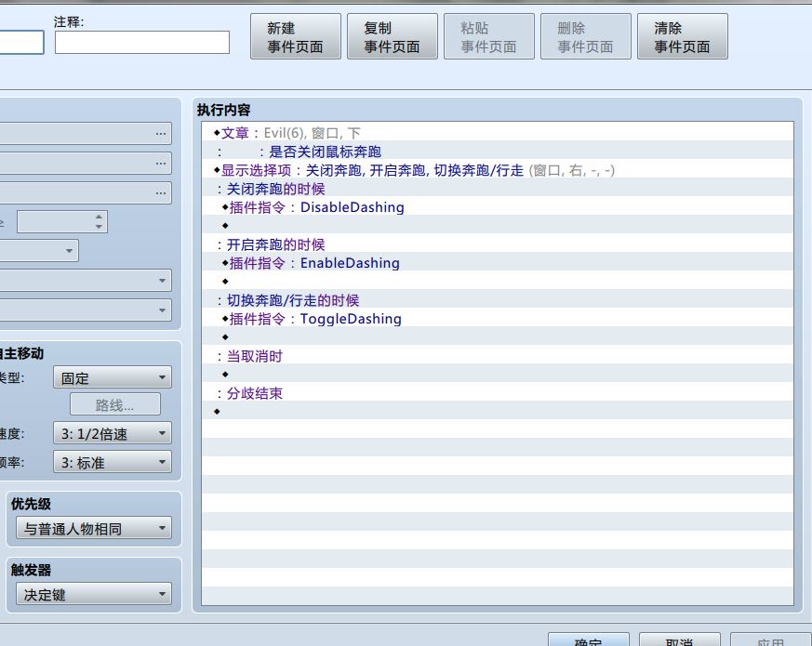
Task: Open the 触发器 dropdown 决定键
Action: (x=94, y=594)
